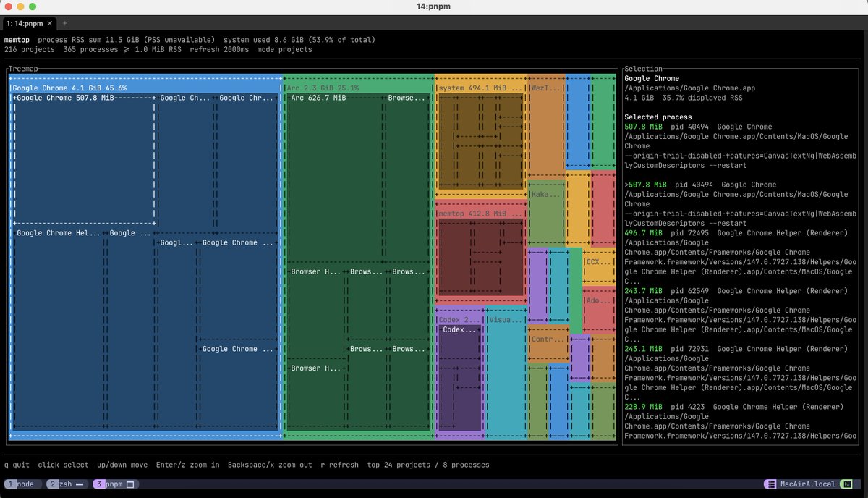This screenshot has height=498, width=868.
Task: Click the /Applications/Google Chrome.app path line
Action: (690, 88)
